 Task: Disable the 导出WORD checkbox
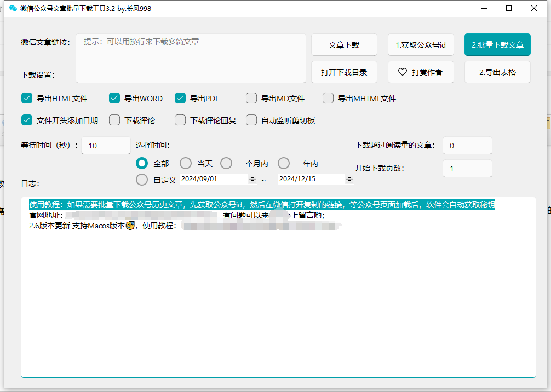click(x=114, y=99)
